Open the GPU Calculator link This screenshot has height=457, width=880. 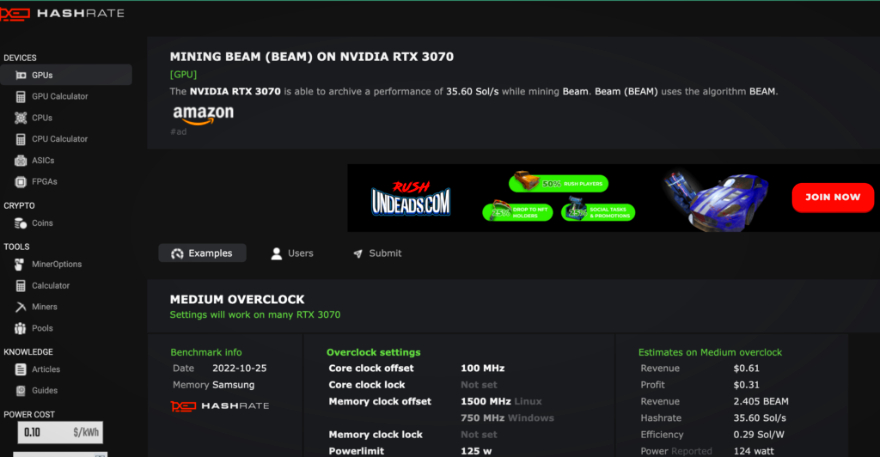point(59,97)
